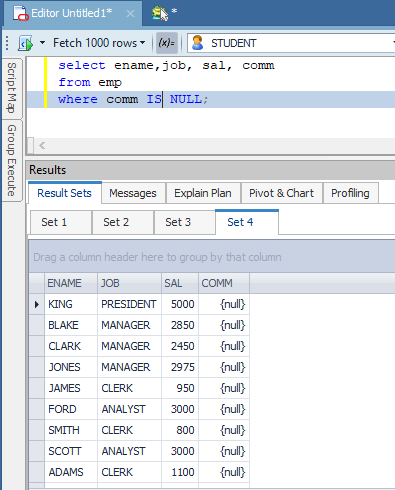
Task: Switch to the Profiling tab
Action: point(350,193)
